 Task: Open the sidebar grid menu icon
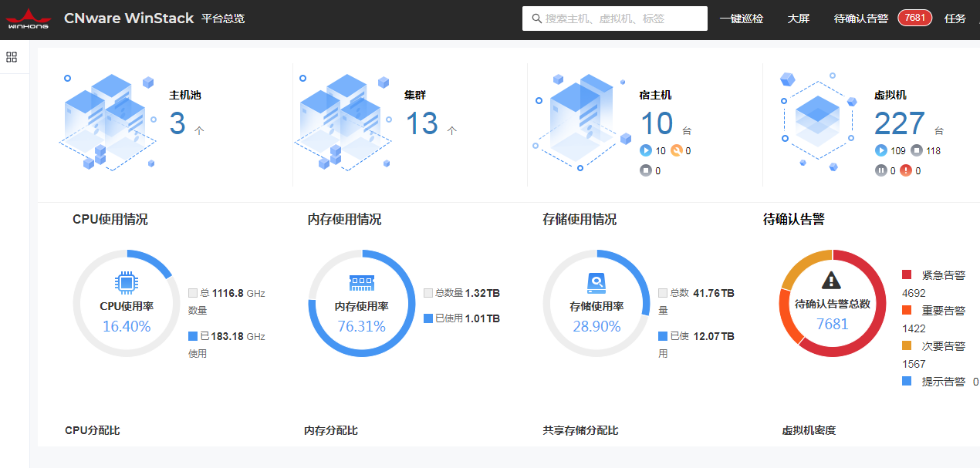tap(12, 57)
